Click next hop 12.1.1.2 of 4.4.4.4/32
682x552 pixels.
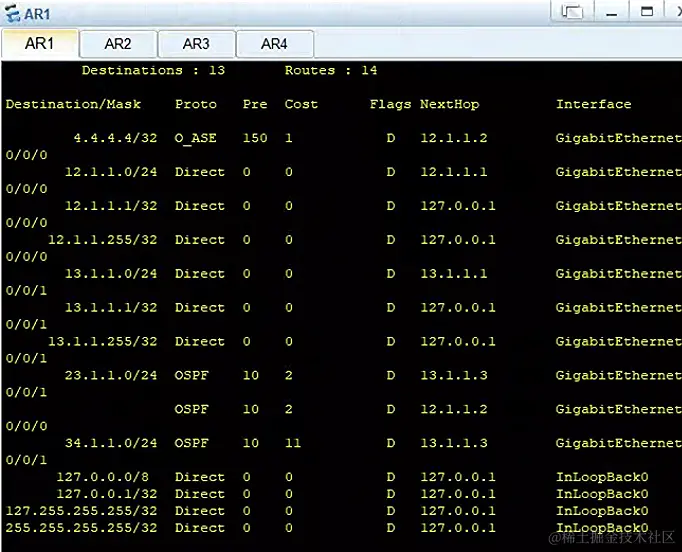454,138
